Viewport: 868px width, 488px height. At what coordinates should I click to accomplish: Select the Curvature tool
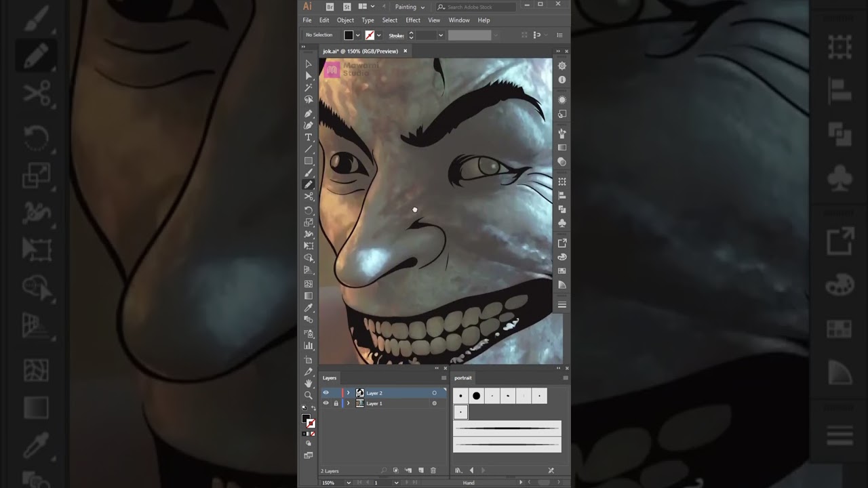pos(309,125)
